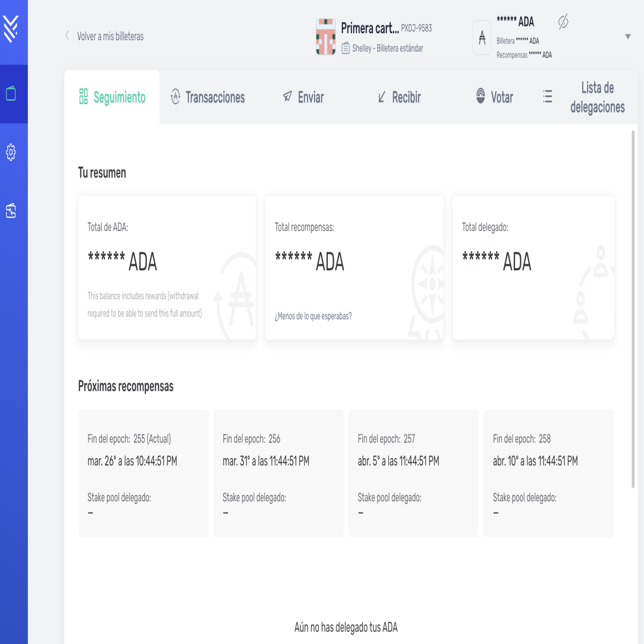Click the withdrawal rewards balance note

pos(145,304)
